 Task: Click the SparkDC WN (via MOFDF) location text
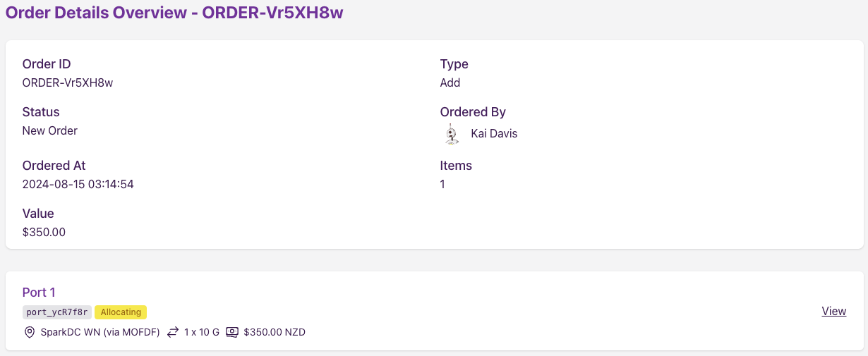(101, 332)
